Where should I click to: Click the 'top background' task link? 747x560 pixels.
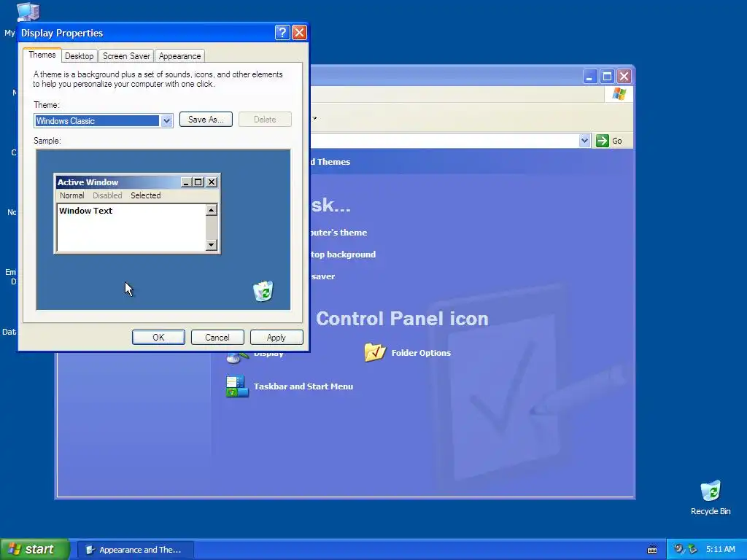click(x=343, y=254)
